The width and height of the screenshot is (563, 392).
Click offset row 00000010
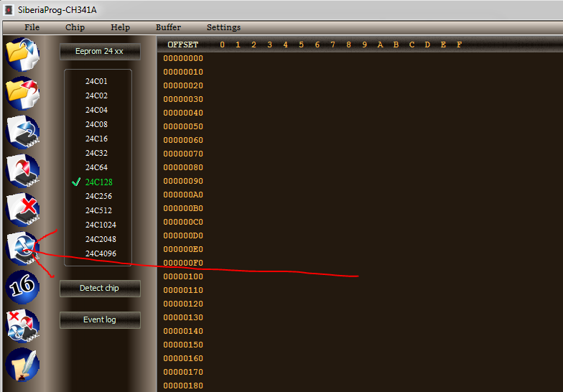[183, 72]
